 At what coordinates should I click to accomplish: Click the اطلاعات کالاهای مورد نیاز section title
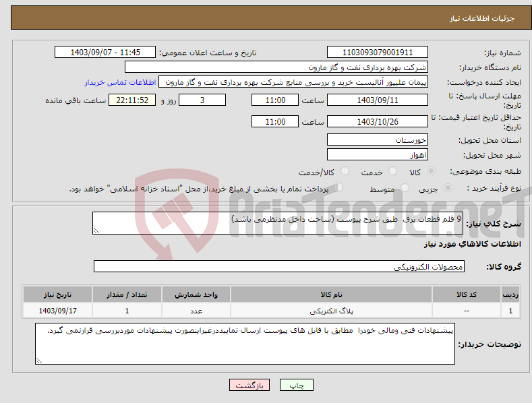472,244
